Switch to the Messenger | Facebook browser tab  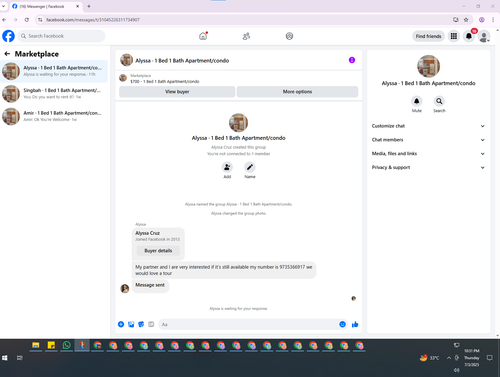pyautogui.click(x=45, y=6)
